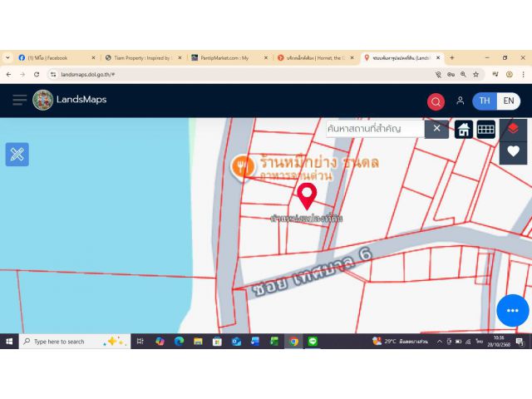Open the blue three-dot floating button
Screen dimensions: 532x399
coord(512,310)
